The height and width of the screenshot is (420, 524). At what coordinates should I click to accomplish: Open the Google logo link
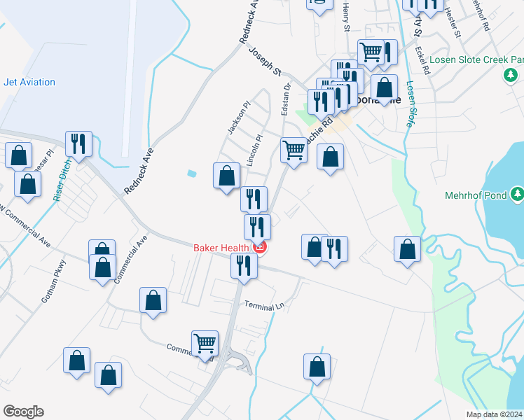[23, 412]
